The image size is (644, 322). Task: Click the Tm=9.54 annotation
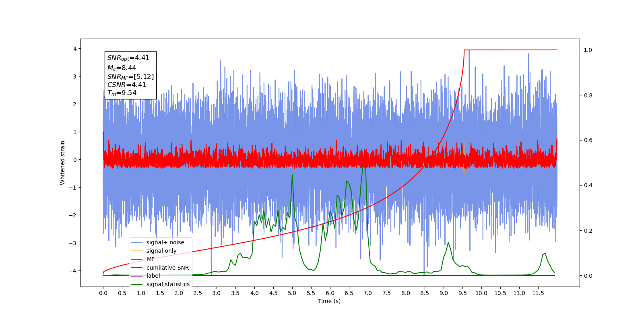coord(122,93)
